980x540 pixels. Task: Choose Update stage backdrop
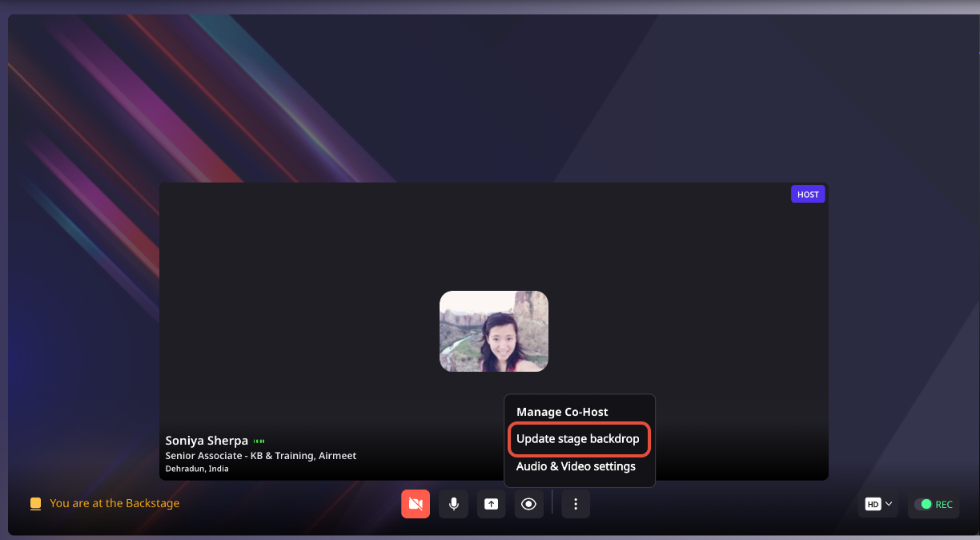coord(578,439)
